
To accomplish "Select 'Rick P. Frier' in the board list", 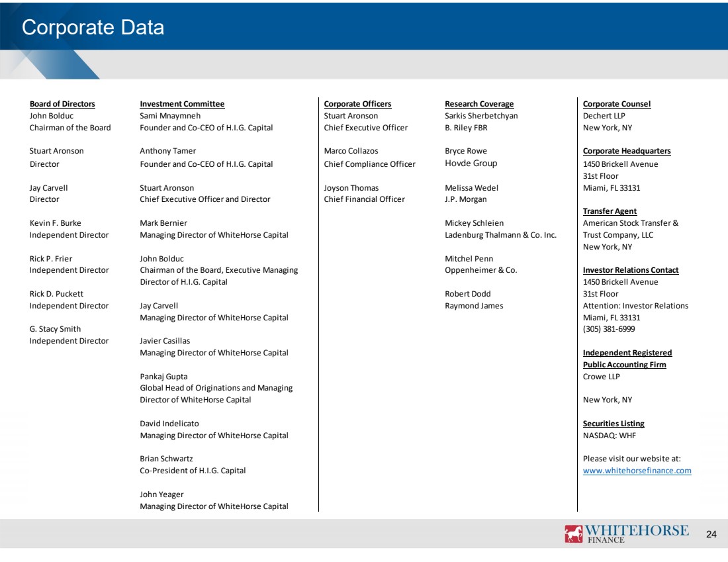I will click(51, 259).
